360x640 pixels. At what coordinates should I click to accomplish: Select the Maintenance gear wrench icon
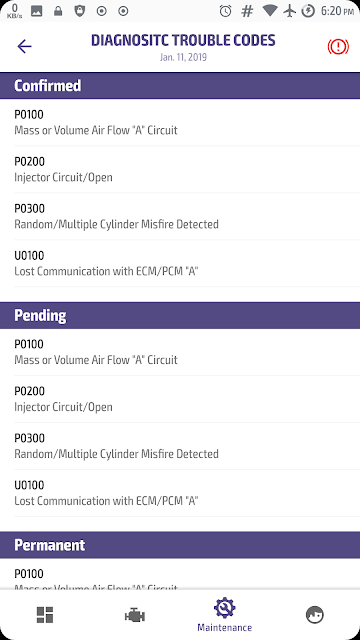[x=224, y=608]
